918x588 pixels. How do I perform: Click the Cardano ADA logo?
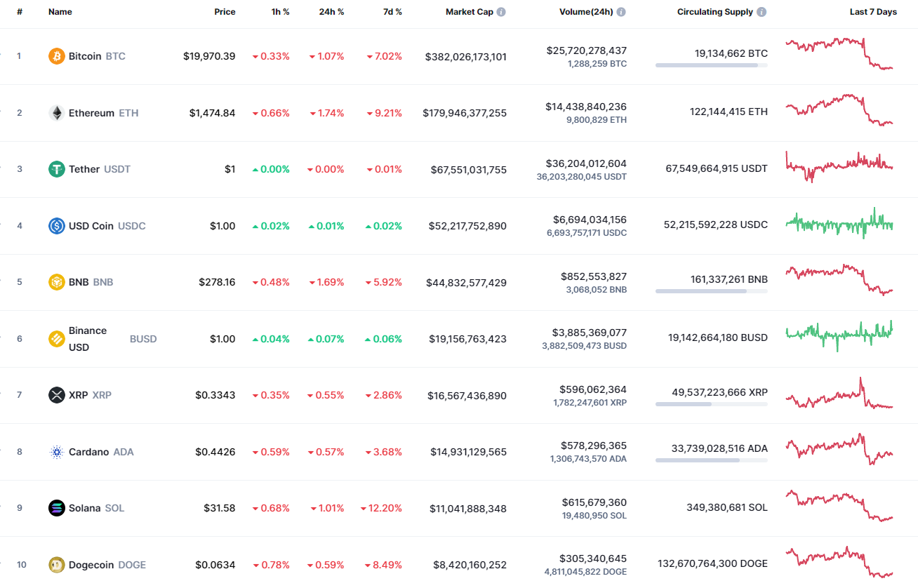pos(55,452)
